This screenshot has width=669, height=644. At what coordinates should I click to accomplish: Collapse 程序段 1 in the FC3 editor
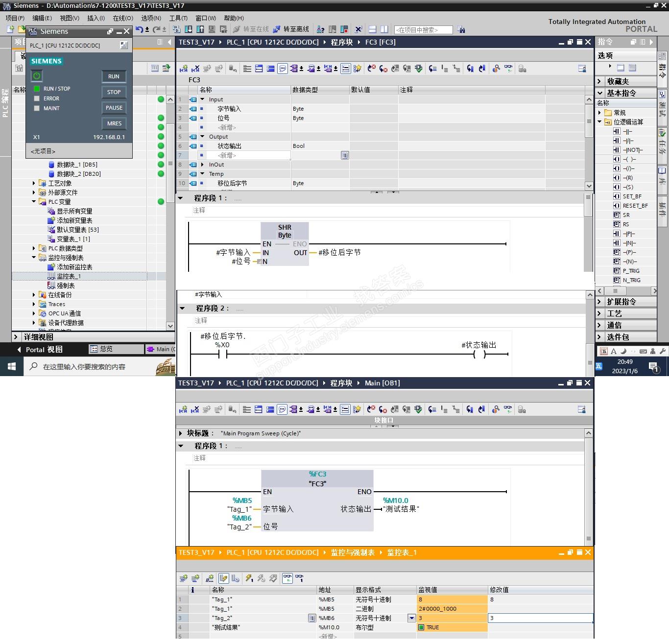point(181,198)
